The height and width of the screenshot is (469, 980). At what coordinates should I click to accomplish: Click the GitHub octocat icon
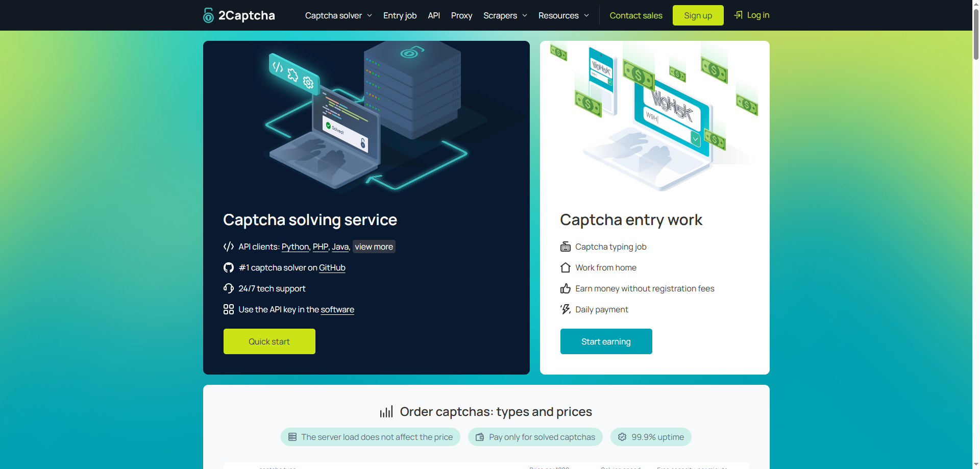[229, 267]
